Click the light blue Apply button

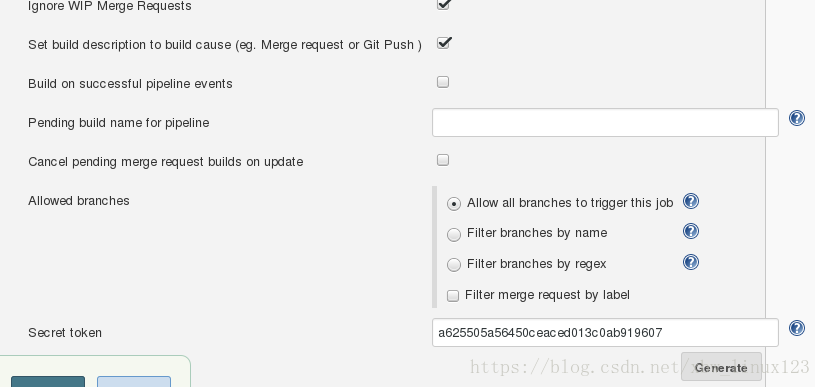coord(134,381)
